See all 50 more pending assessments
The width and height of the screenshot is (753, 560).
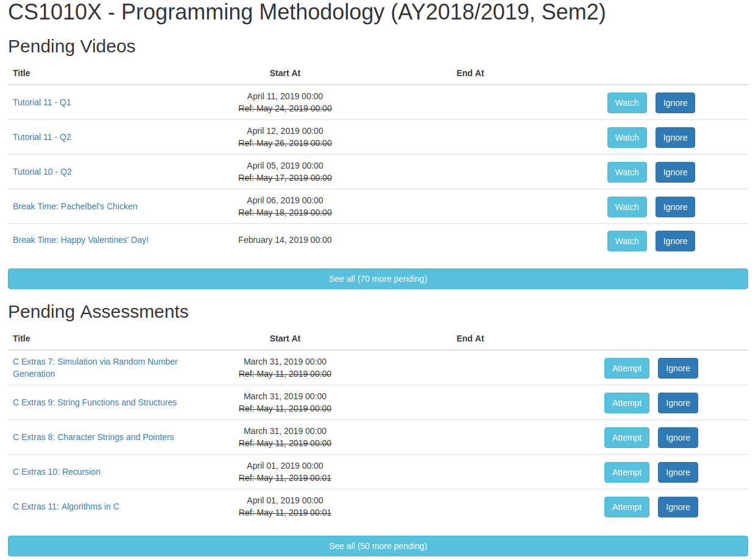coord(378,545)
